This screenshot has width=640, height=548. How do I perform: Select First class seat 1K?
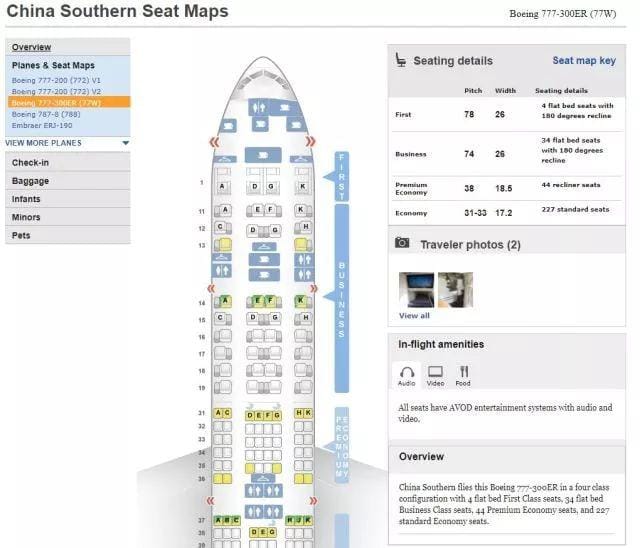pos(301,187)
